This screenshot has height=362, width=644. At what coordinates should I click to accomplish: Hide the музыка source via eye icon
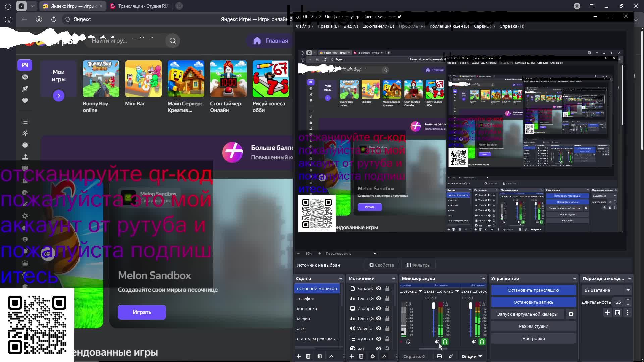(x=379, y=339)
